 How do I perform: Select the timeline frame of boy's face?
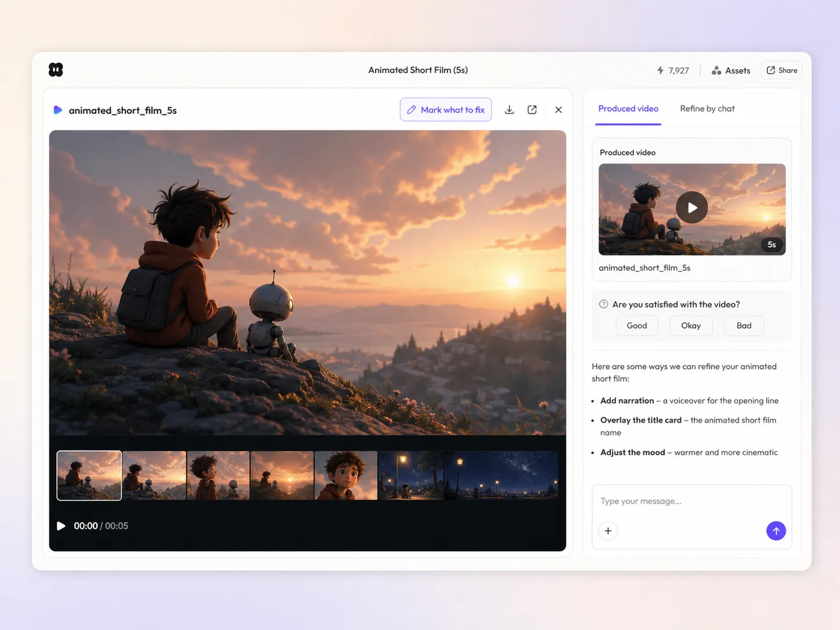[x=346, y=476]
